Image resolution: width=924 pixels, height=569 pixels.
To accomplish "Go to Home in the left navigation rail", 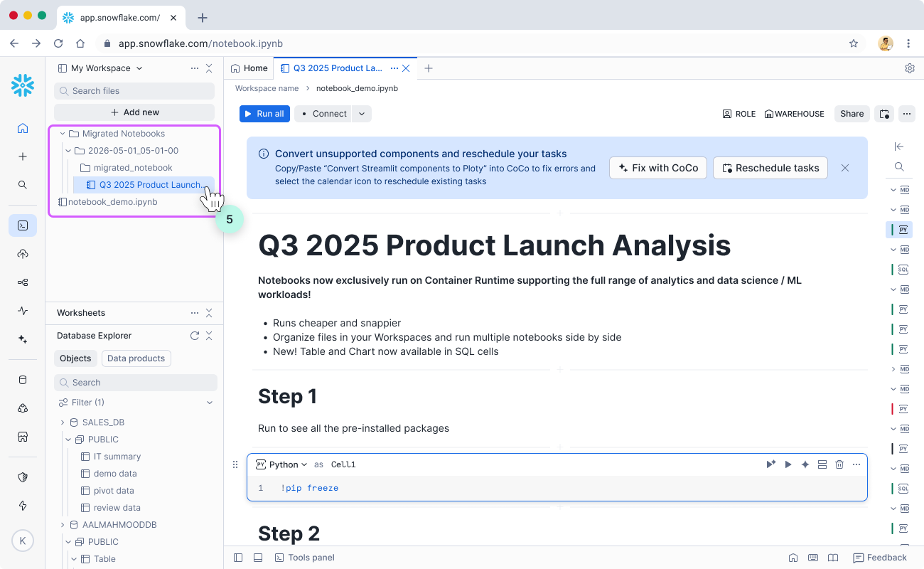I will pos(23,128).
